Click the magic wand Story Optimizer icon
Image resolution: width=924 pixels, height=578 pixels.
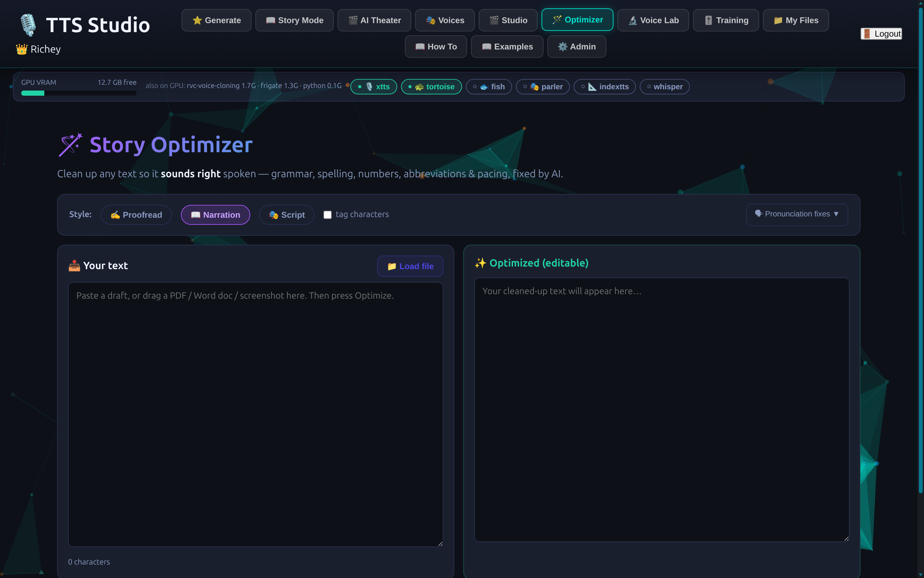click(x=70, y=145)
